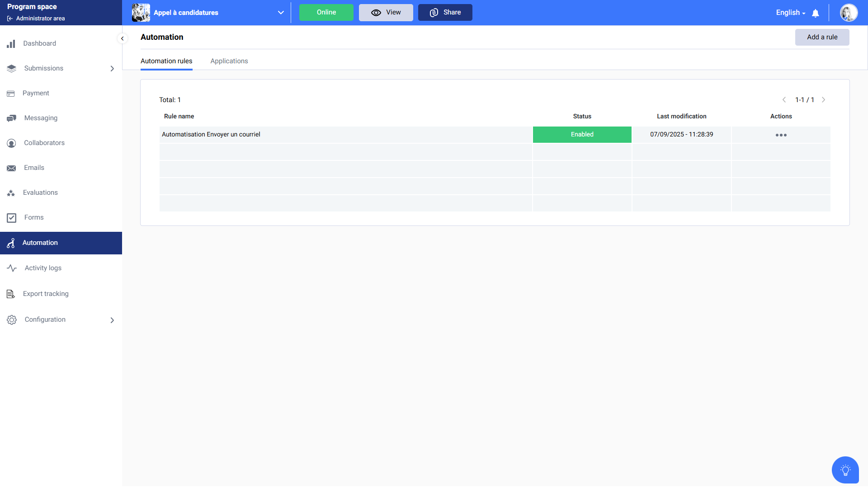Click the View button
868x488 pixels.
pos(386,12)
